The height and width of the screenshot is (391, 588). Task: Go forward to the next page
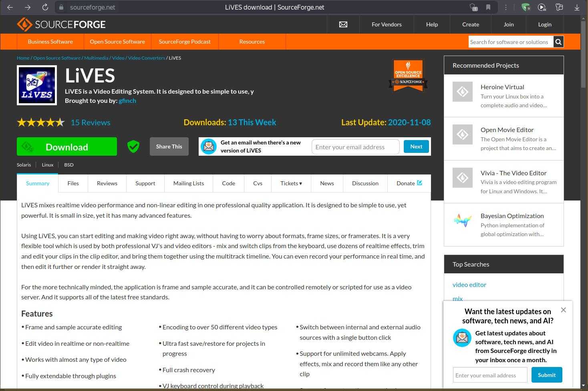27,7
